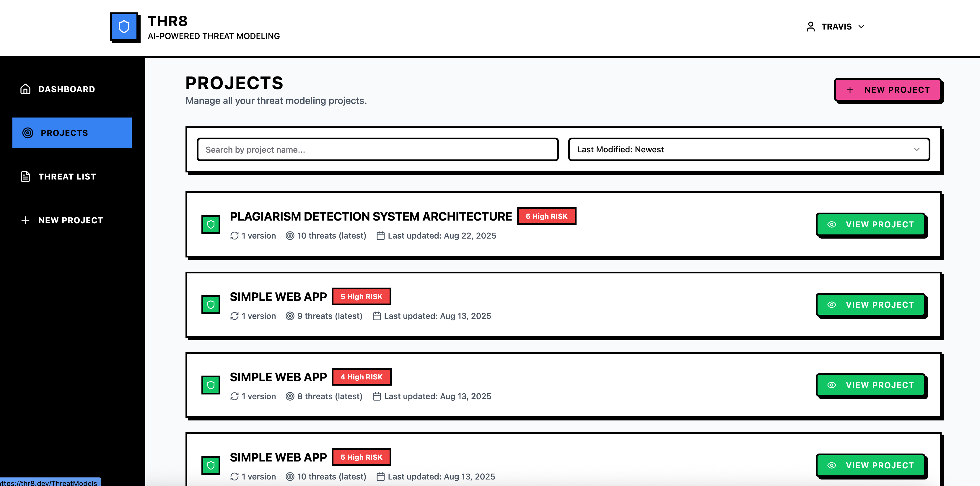
Task: Open Threat List in the sidebar
Action: (72, 177)
